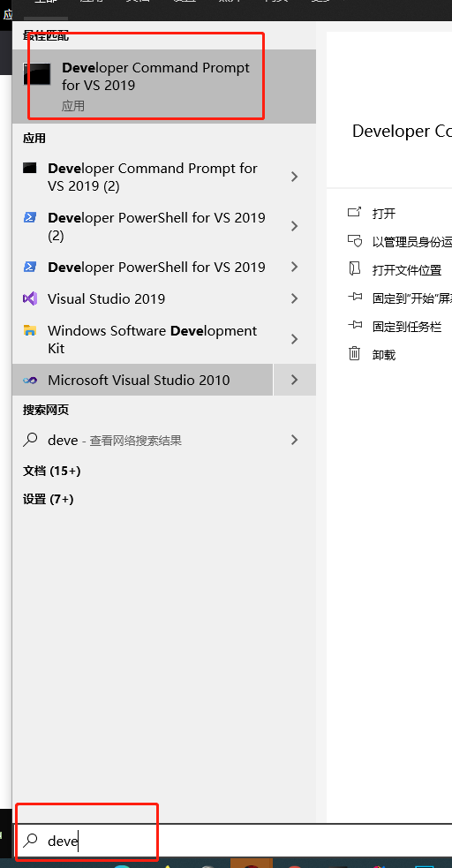The image size is (452, 868).
Task: Expand the Visual Studio 2019 result chevron
Action: (294, 299)
